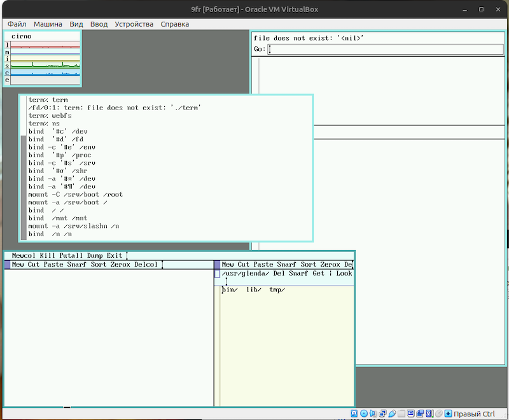Image resolution: width=509 pixels, height=420 pixels.
Task: Expand the Справка menu
Action: point(174,24)
